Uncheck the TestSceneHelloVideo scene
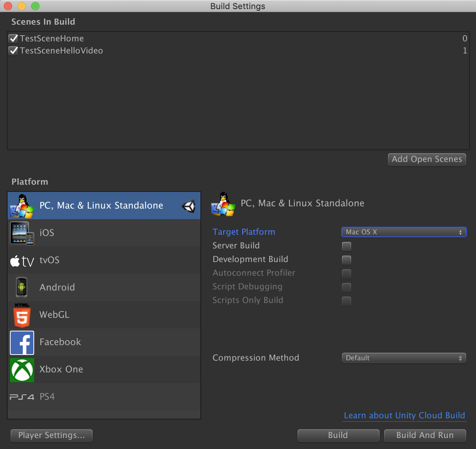This screenshot has width=476, height=449. [x=13, y=50]
